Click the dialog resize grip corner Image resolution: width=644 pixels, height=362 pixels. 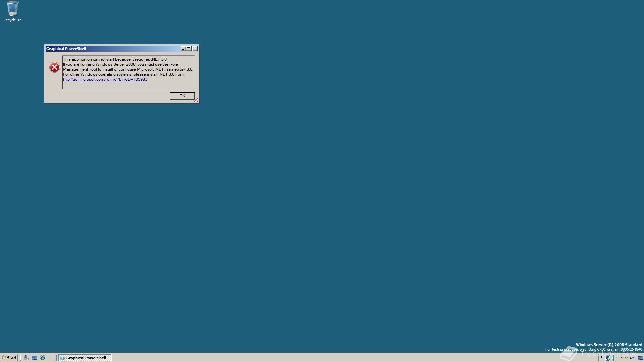[x=196, y=100]
